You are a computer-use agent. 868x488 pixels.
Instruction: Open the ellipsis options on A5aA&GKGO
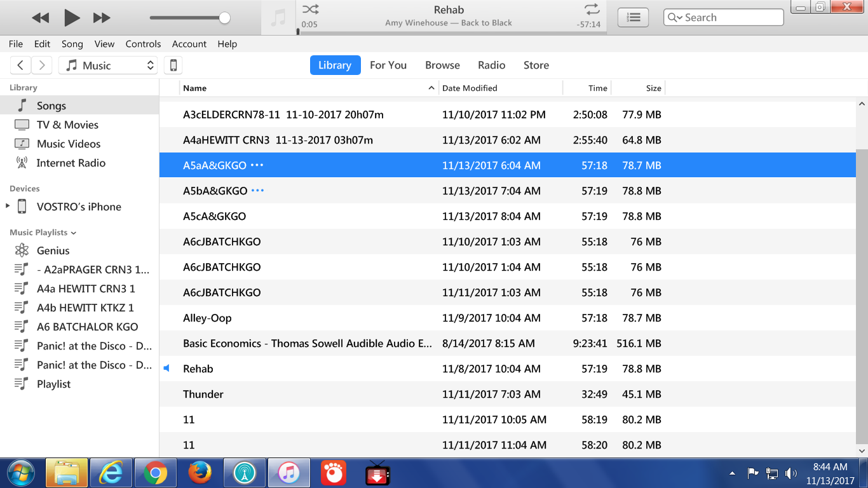[x=257, y=165]
